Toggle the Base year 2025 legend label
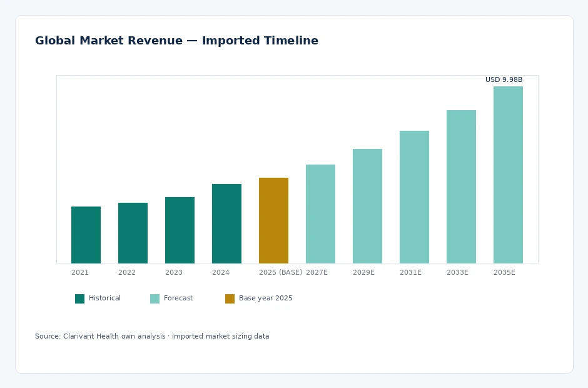This screenshot has width=588, height=388. tap(265, 299)
